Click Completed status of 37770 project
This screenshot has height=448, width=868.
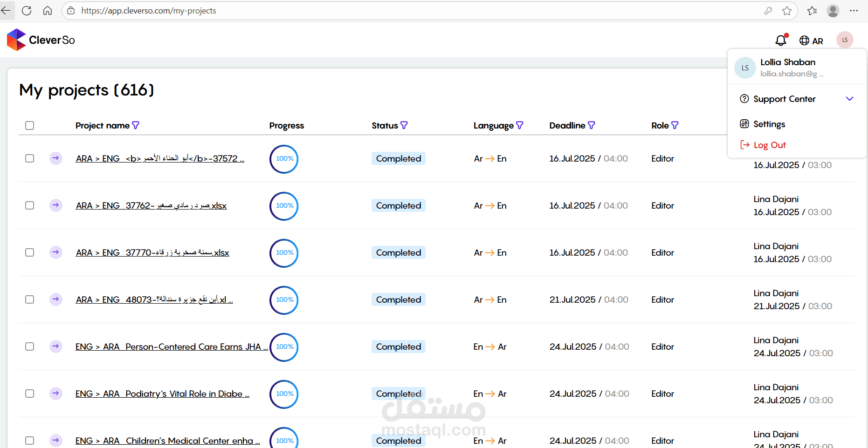click(399, 252)
